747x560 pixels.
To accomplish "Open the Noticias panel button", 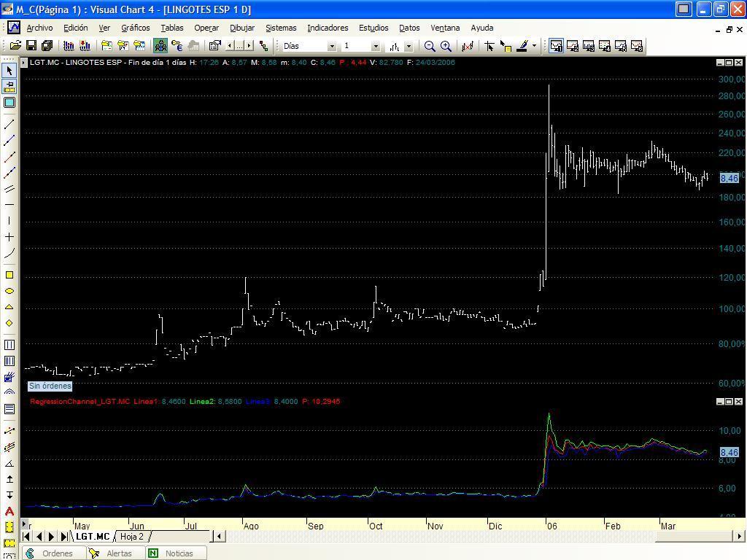I will tap(175, 553).
